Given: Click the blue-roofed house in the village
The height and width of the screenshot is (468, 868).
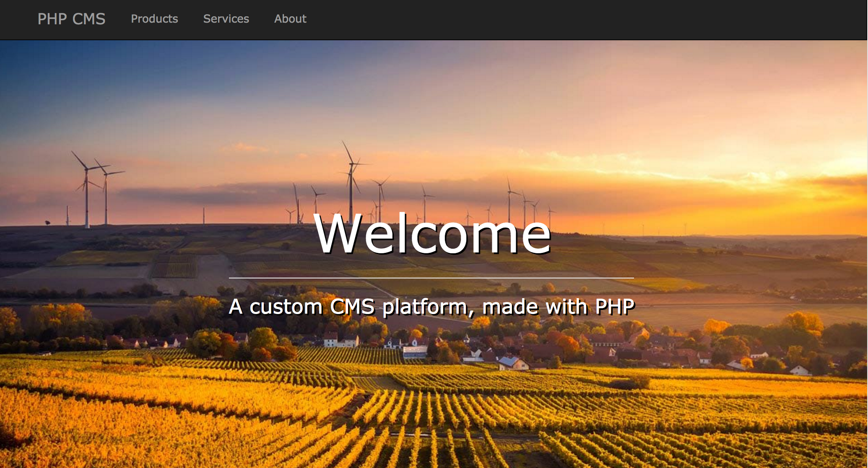Looking at the screenshot, I should pyautogui.click(x=509, y=361).
